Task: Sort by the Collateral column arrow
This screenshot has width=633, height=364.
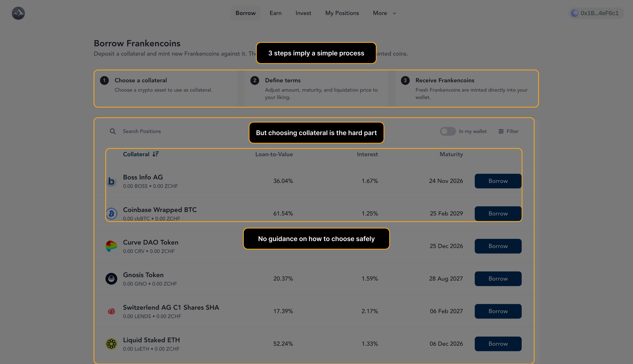Action: (x=156, y=154)
